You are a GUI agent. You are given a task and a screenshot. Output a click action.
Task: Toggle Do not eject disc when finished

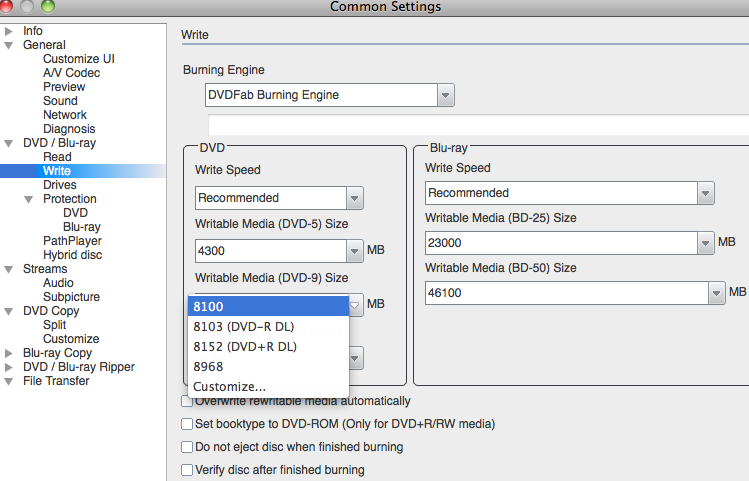coord(187,447)
